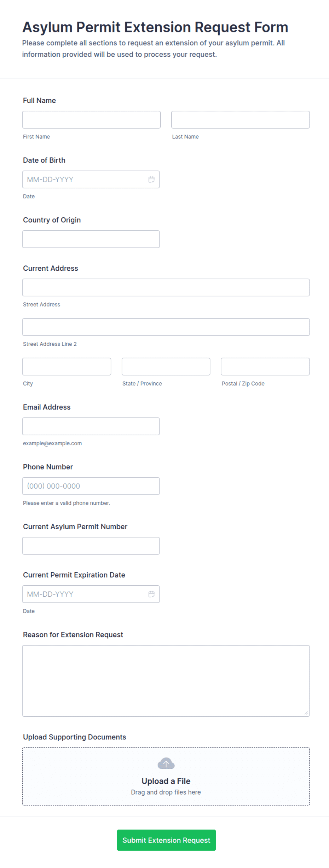Click the Street Address field
This screenshot has height=868, width=329.
point(166,287)
